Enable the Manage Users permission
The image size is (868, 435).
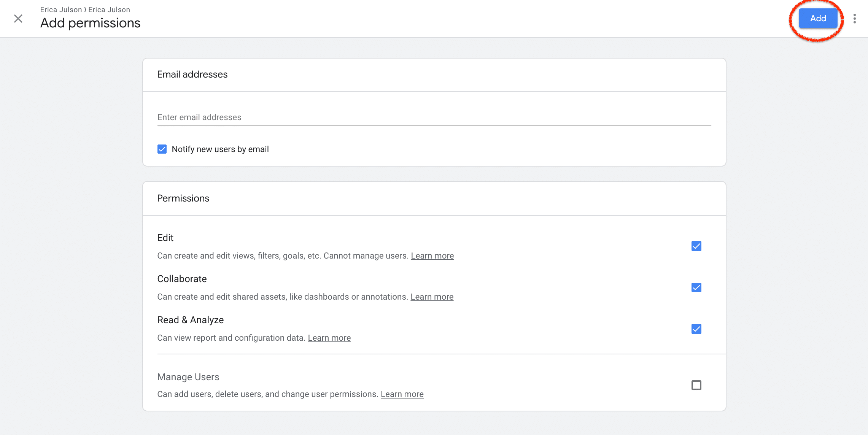(x=696, y=385)
